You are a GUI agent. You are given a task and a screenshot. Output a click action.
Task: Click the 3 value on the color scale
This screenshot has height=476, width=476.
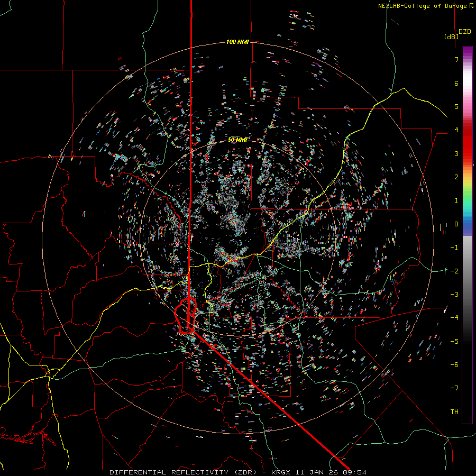click(x=456, y=153)
